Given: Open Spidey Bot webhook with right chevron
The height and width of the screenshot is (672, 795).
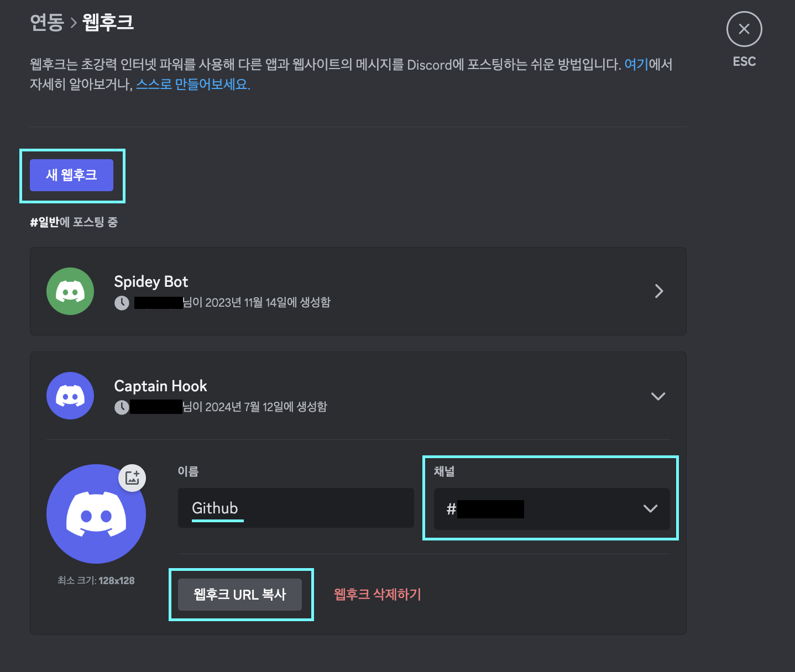Looking at the screenshot, I should [658, 291].
